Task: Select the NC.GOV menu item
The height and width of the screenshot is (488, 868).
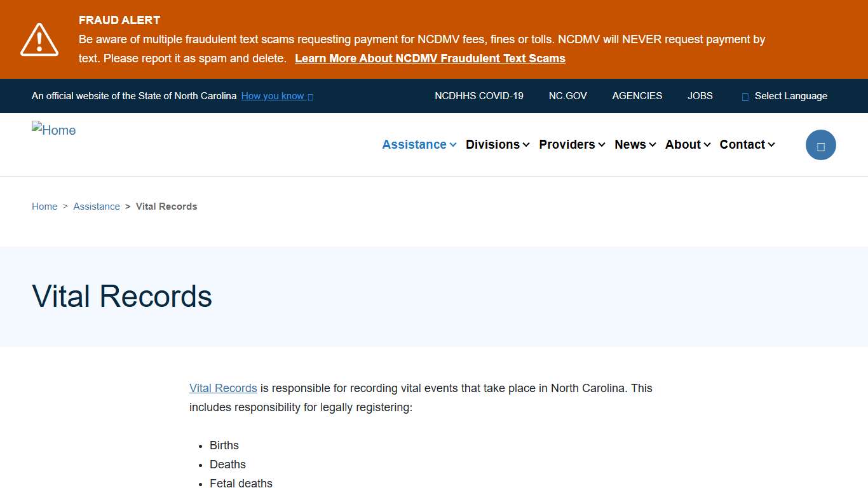Action: click(x=567, y=96)
